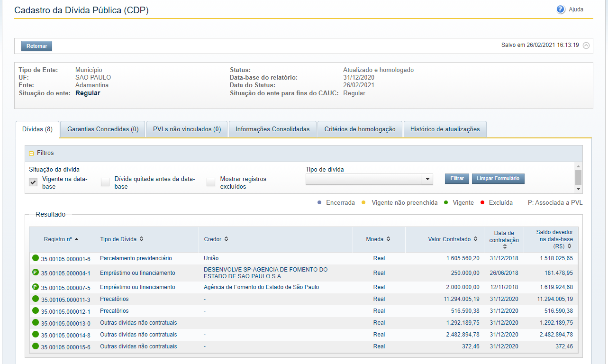This screenshot has height=364, width=608.
Task: Open the Tipo de dívida dropdown
Action: 428,179
